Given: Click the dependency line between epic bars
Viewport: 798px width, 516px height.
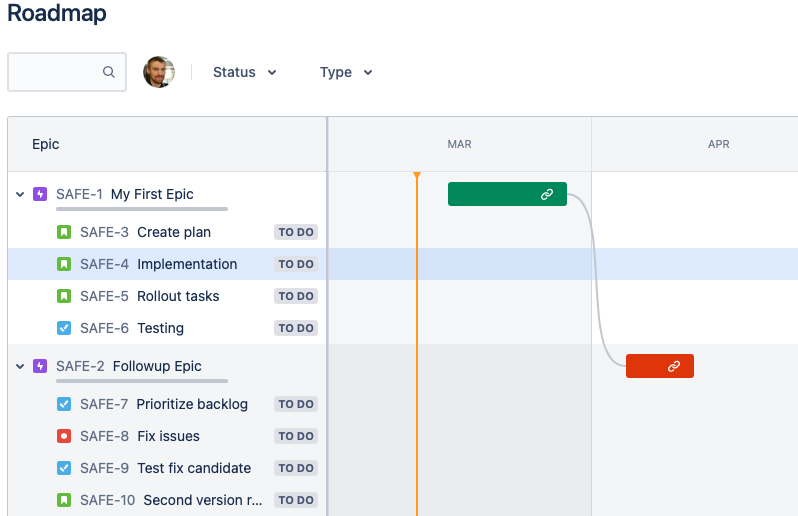Looking at the screenshot, I should [x=596, y=280].
